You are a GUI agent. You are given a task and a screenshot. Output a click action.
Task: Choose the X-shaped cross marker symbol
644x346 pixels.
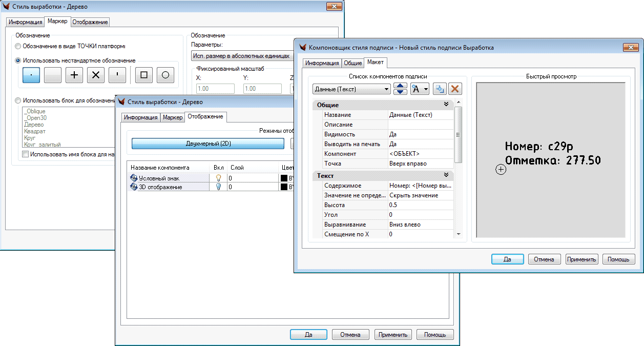pyautogui.click(x=95, y=75)
